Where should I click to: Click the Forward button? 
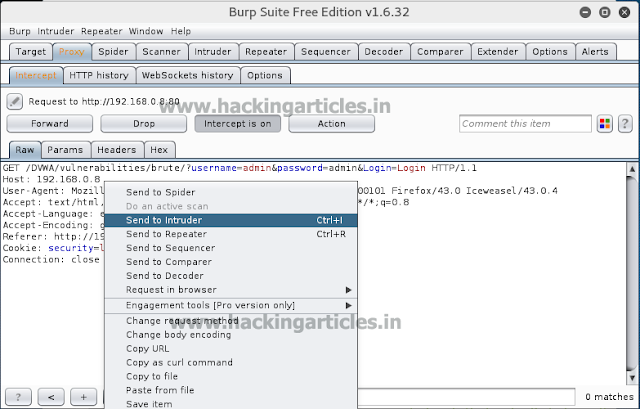[x=50, y=124]
